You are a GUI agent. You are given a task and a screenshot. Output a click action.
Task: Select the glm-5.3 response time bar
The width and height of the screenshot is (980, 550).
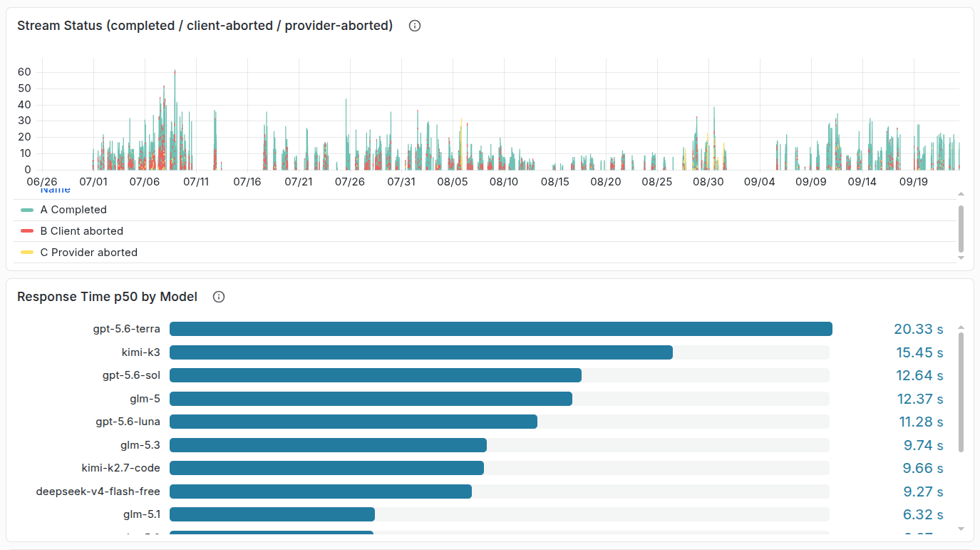(x=328, y=445)
